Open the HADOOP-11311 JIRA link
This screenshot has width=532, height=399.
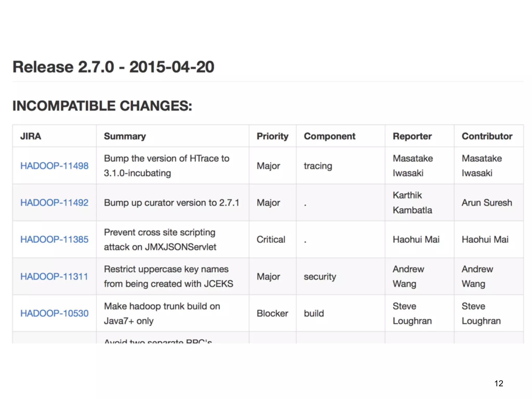point(54,276)
